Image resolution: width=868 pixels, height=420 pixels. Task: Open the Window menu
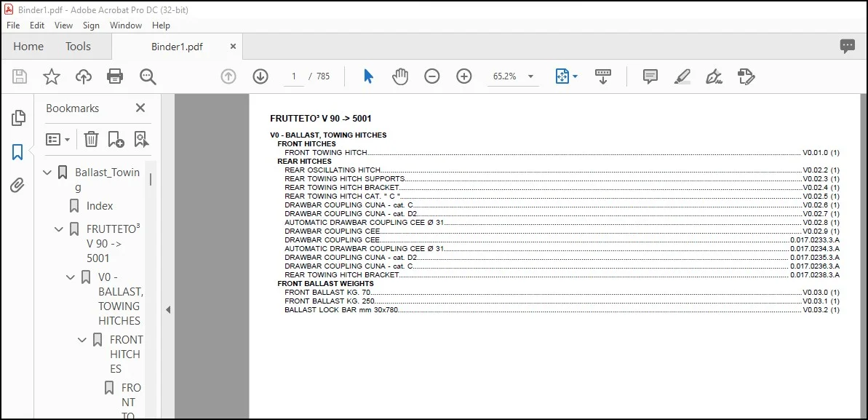point(126,25)
